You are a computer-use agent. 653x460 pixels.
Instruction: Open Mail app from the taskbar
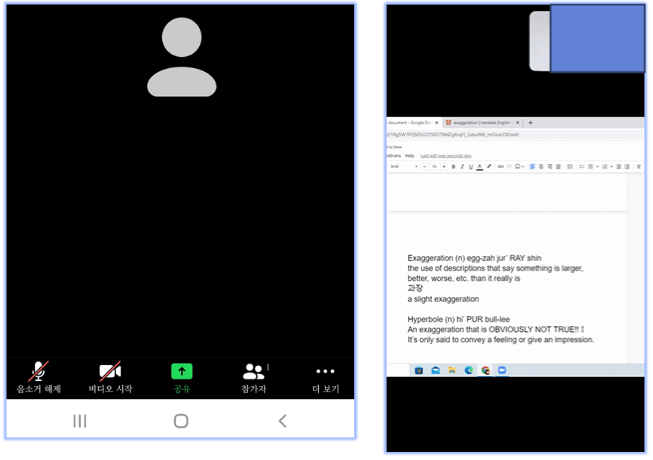[436, 370]
